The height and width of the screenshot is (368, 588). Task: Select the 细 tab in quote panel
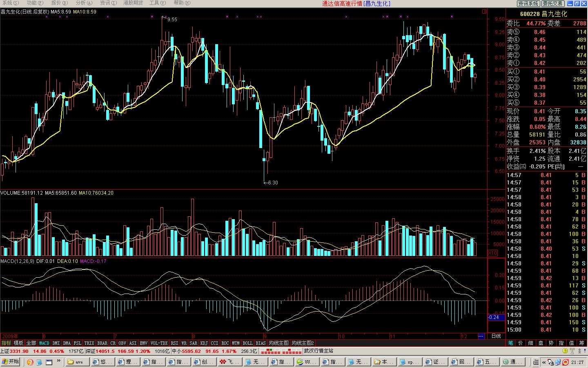tap(531, 343)
